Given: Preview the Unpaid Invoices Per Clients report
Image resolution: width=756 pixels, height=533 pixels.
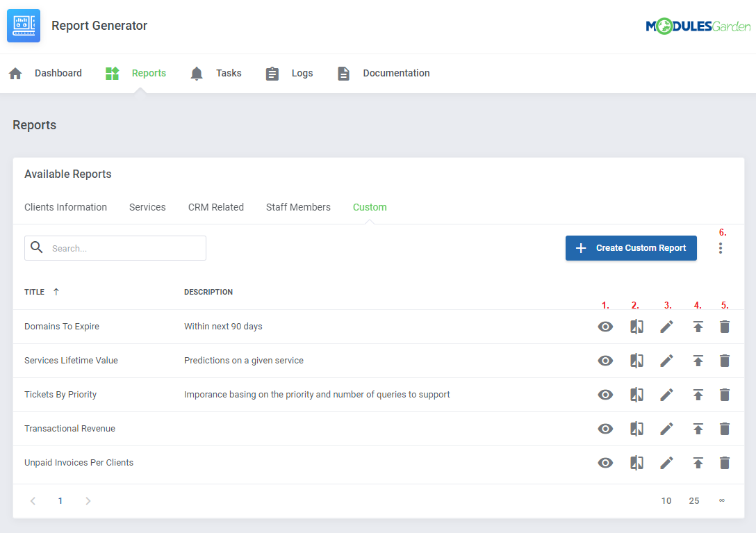Looking at the screenshot, I should 606,463.
